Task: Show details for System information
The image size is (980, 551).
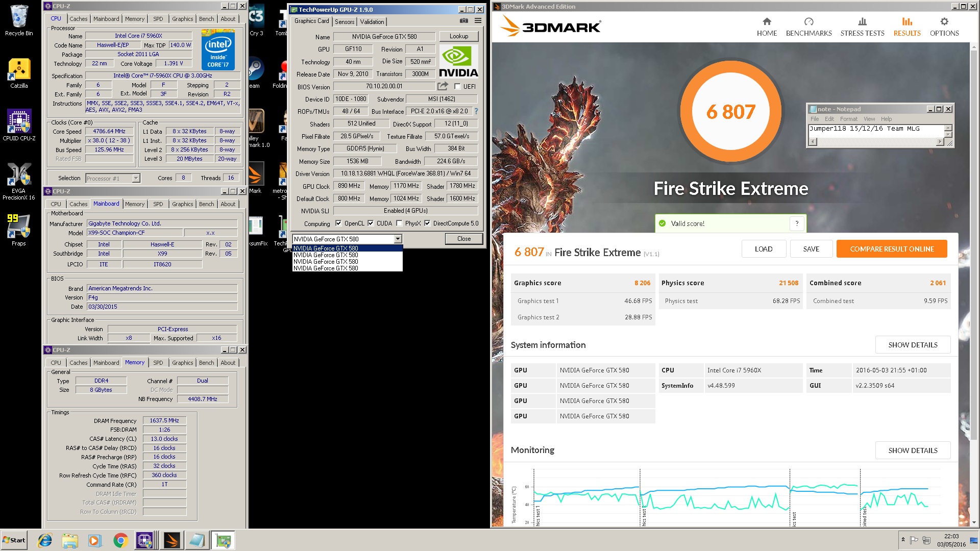Action: coord(913,345)
